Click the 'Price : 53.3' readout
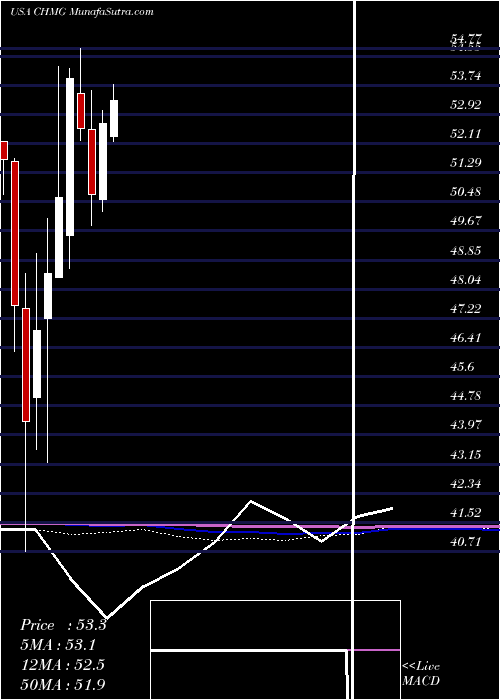The height and width of the screenshot is (700, 500). (x=63, y=625)
